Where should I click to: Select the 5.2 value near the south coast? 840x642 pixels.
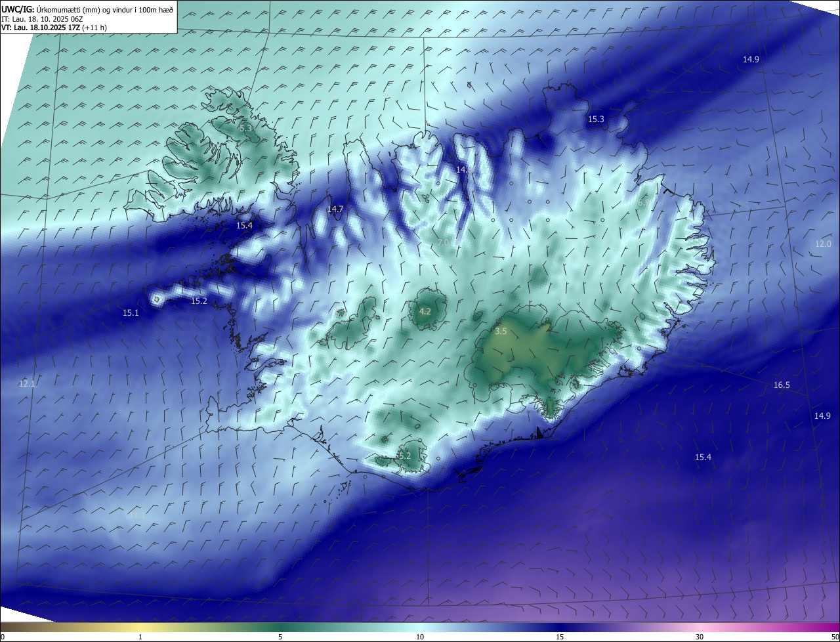pos(404,456)
